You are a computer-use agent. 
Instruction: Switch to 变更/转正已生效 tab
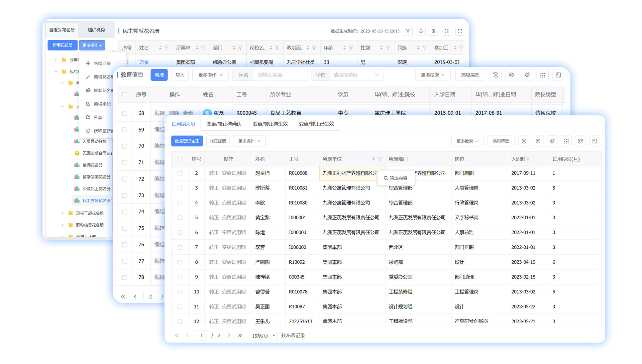(x=316, y=124)
